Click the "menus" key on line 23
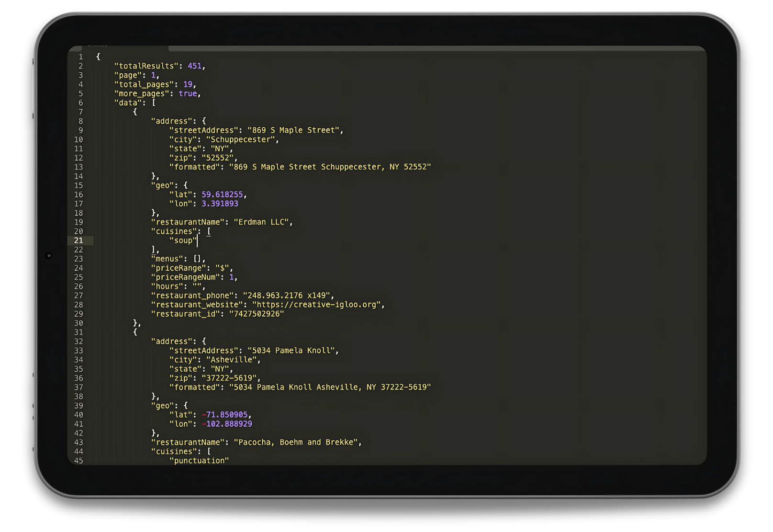The height and width of the screenshot is (532, 773). pyautogui.click(x=167, y=259)
